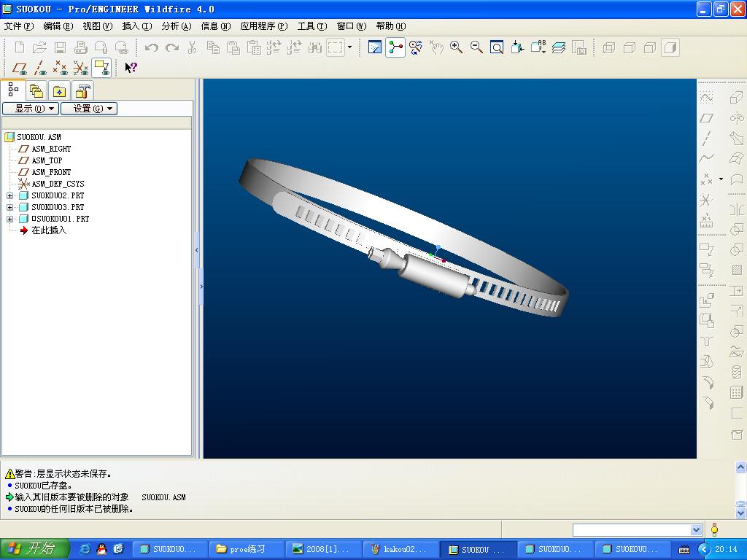Click the Find binoculars icon

tap(315, 47)
